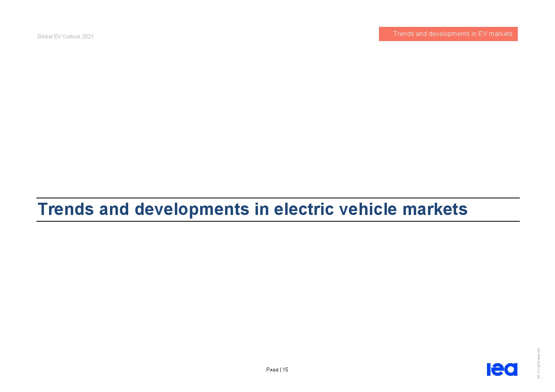Click the word "markets" in main heading
Screen dimensions: 555x392
click(x=435, y=209)
